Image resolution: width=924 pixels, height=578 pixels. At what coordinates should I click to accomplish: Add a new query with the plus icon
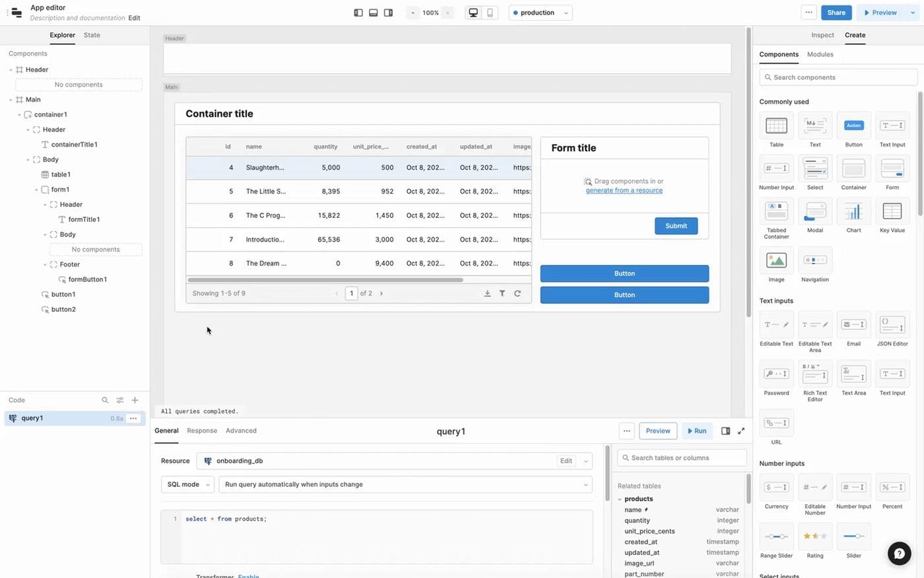click(x=135, y=400)
